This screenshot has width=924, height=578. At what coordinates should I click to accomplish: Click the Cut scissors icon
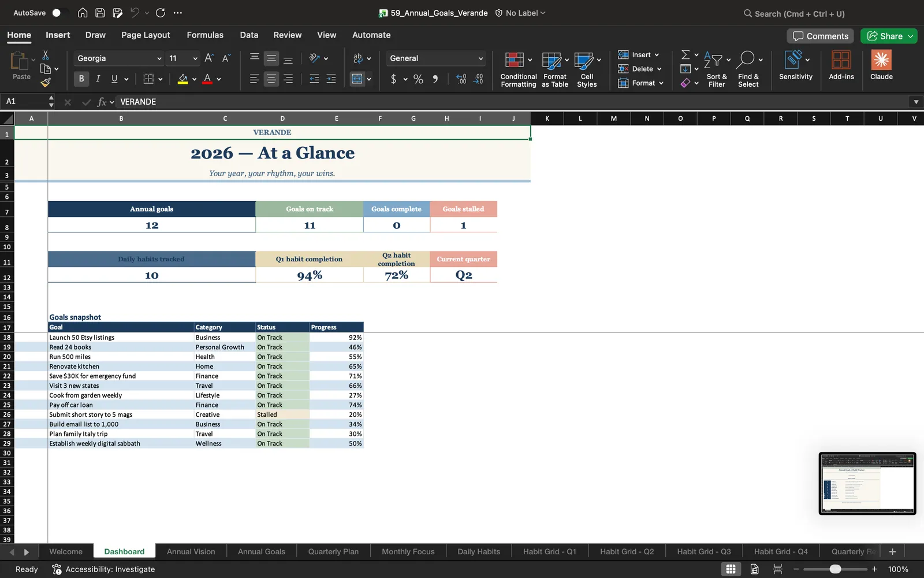[x=46, y=55]
